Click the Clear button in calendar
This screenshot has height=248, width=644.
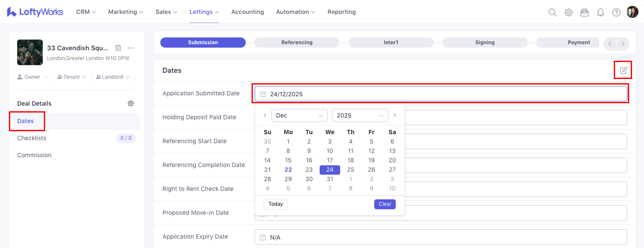(385, 204)
